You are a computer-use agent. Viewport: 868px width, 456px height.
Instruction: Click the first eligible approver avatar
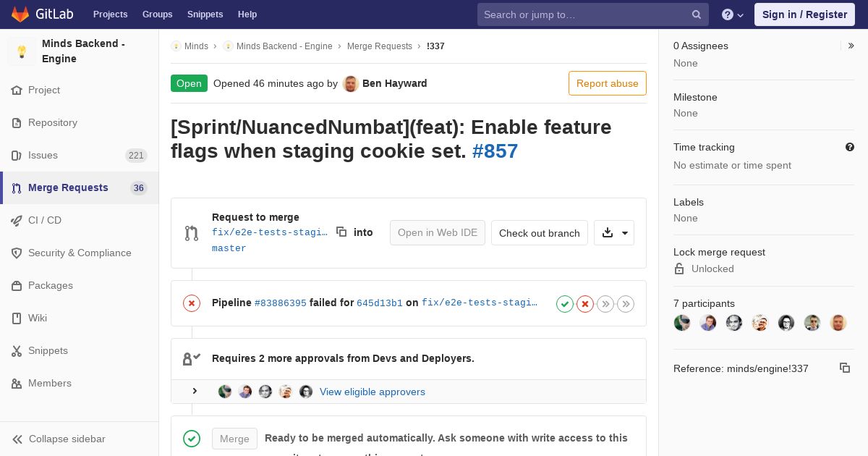pyautogui.click(x=225, y=392)
